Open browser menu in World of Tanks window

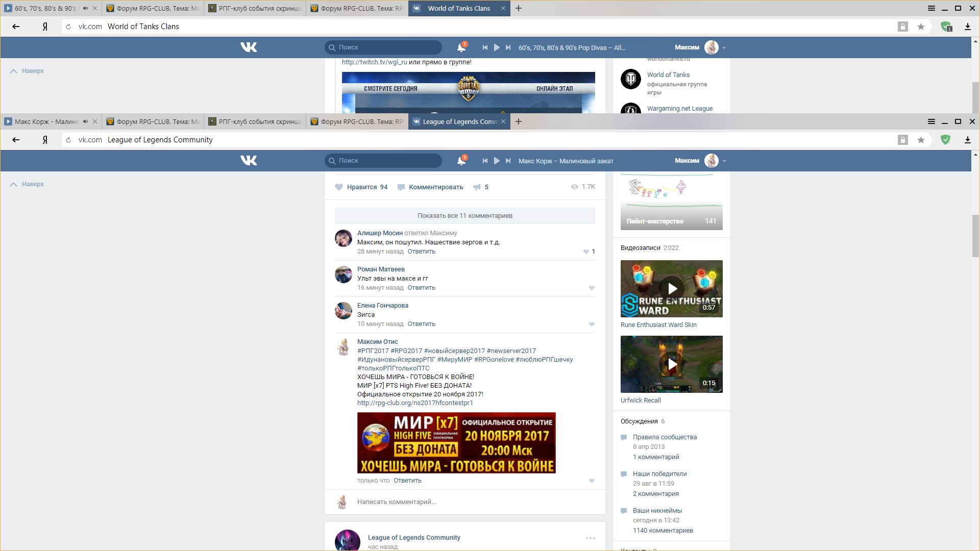(931, 8)
